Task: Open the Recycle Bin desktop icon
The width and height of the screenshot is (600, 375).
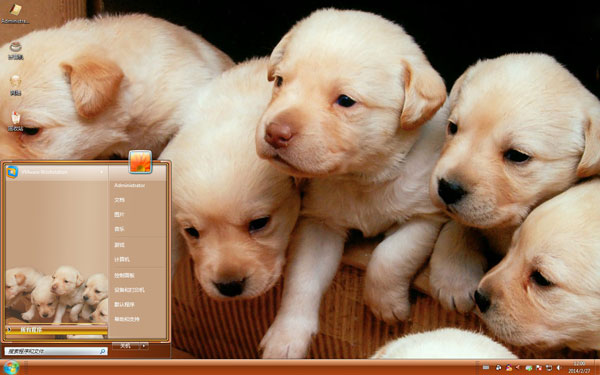Action: 16,121
